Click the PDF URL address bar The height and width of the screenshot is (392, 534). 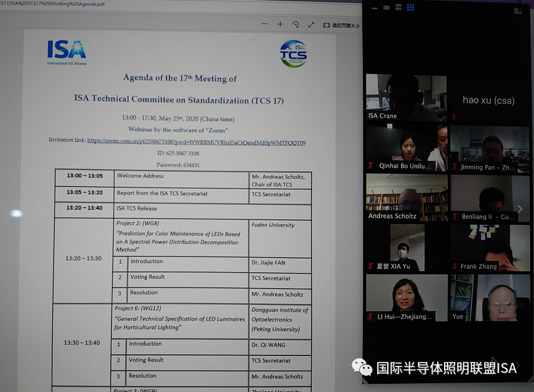(174, 3)
